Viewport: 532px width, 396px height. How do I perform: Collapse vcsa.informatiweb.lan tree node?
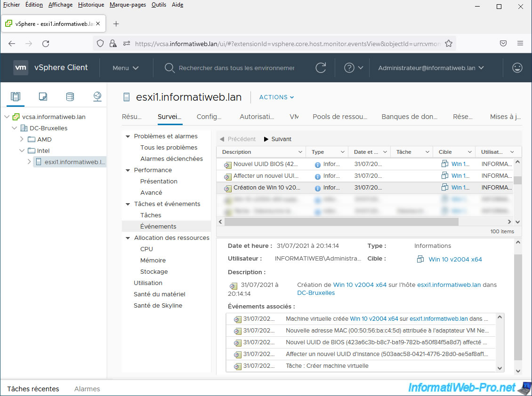[x=7, y=117]
